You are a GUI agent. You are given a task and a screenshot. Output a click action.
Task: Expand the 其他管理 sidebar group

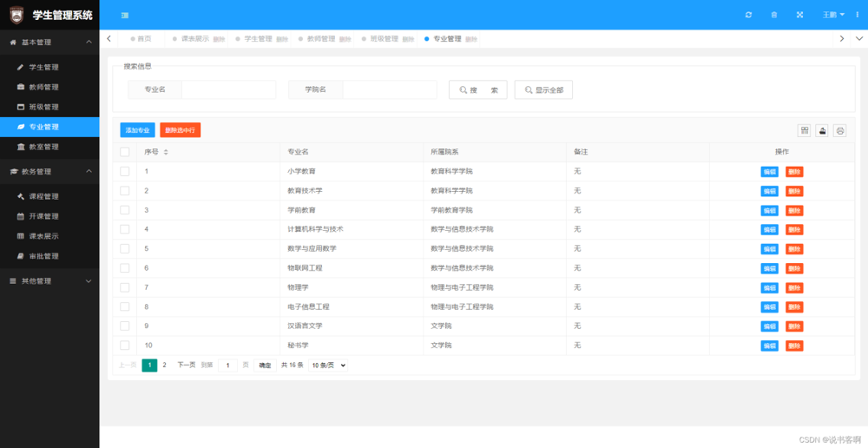coord(49,281)
